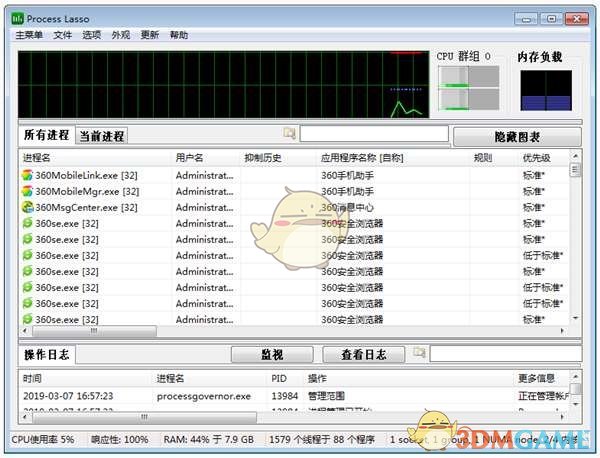Screen dimensions: 600x458
Task: Sort log by the 时间 column header
Action: pyautogui.click(x=86, y=378)
